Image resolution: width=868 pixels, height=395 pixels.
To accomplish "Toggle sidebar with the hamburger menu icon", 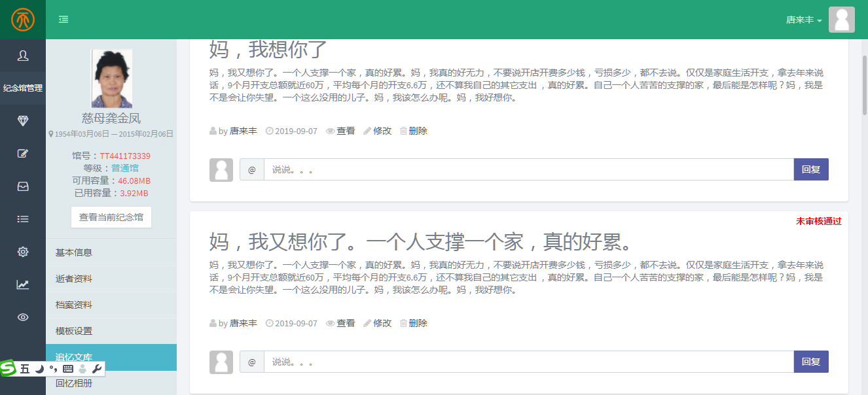I will (x=63, y=20).
